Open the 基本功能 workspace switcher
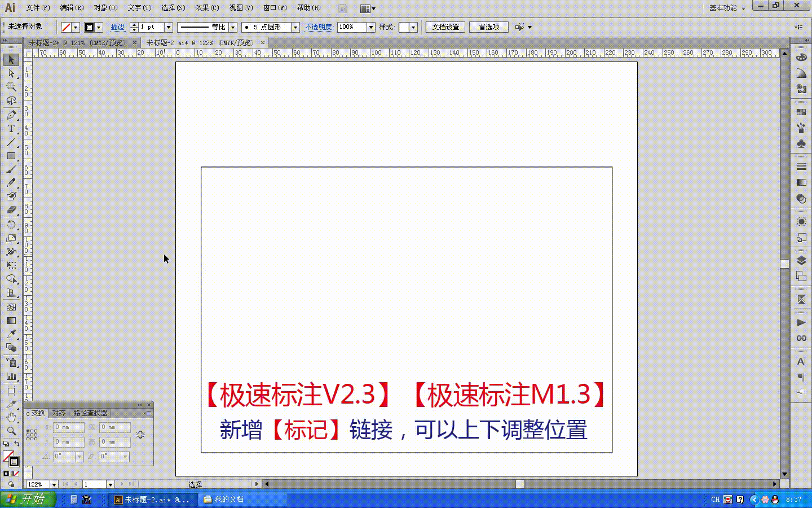812x508 pixels. (727, 8)
